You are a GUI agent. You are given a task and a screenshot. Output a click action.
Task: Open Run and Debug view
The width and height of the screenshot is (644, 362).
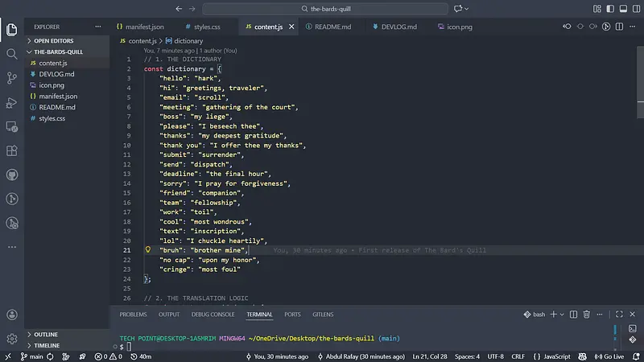(x=12, y=102)
